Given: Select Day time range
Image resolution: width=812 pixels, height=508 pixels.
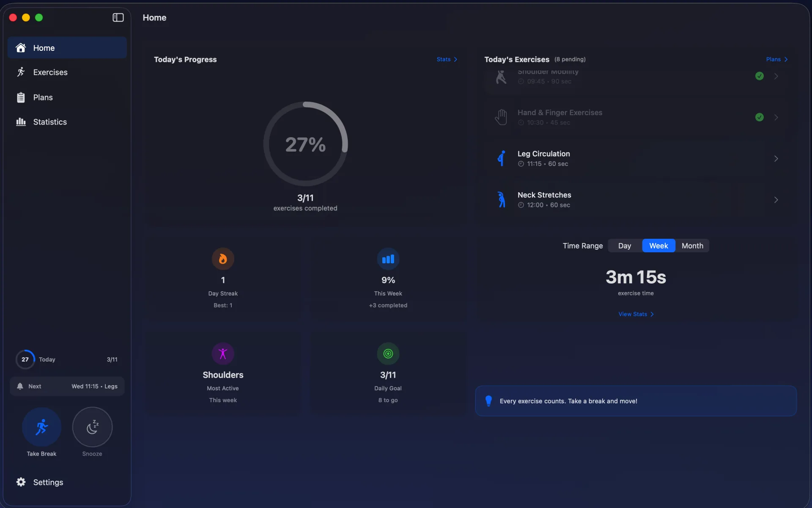Looking at the screenshot, I should [x=624, y=246].
